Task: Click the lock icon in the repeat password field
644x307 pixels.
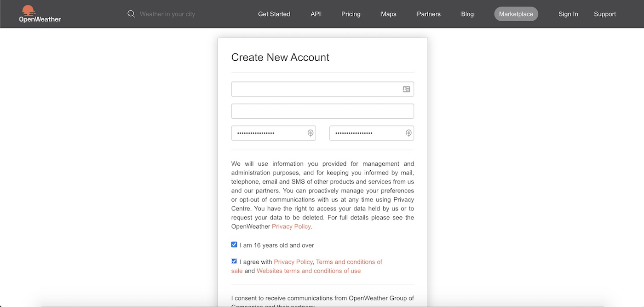Action: pos(408,133)
